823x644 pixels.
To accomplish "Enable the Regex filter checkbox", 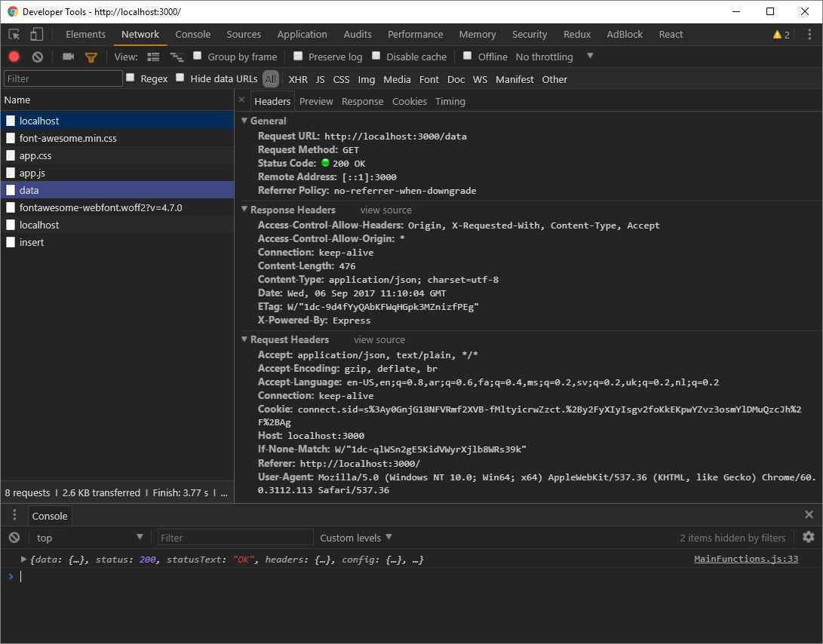I will pyautogui.click(x=131, y=78).
